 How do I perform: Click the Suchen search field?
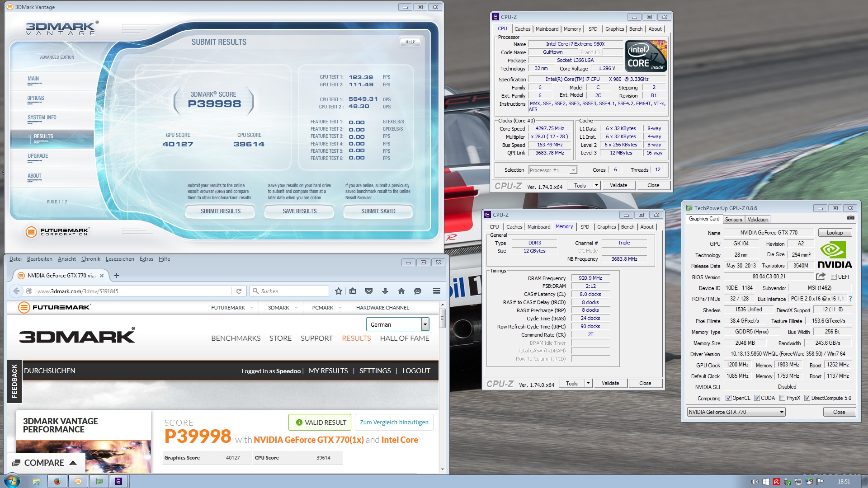[x=289, y=291]
